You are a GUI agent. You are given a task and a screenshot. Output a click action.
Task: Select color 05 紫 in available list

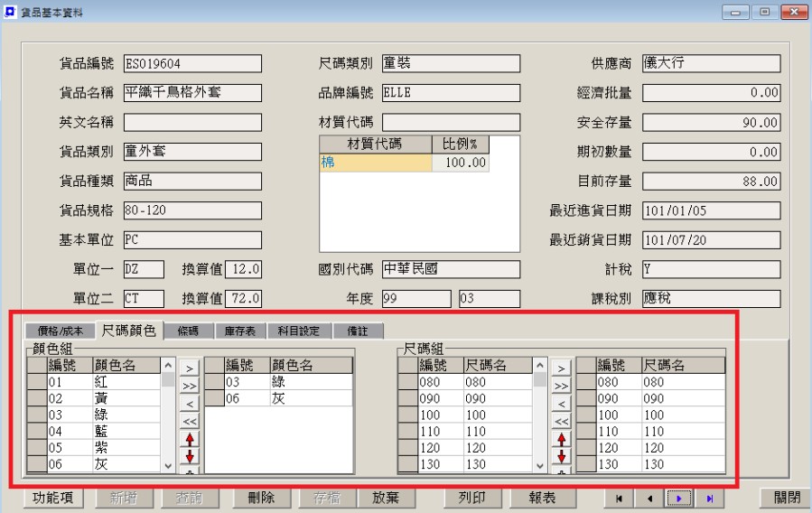[104, 448]
